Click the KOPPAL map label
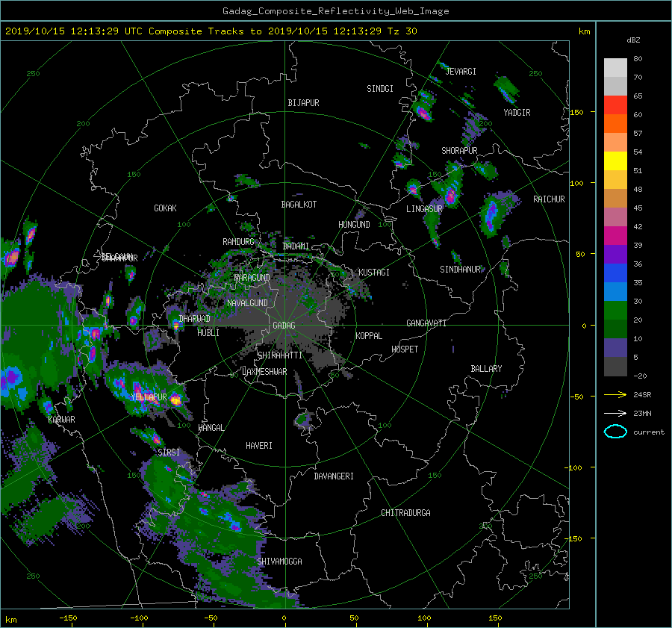Viewport: 672px width, 628px height. (x=369, y=336)
